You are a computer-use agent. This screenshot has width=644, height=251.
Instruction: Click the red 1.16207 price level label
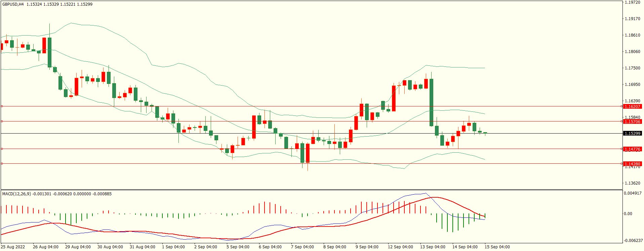(632, 106)
